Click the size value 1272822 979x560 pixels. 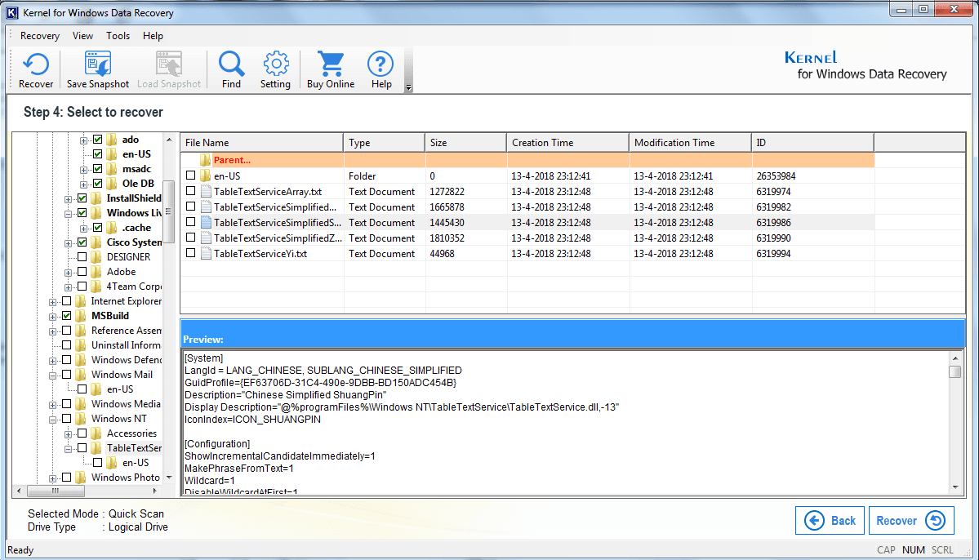447,192
